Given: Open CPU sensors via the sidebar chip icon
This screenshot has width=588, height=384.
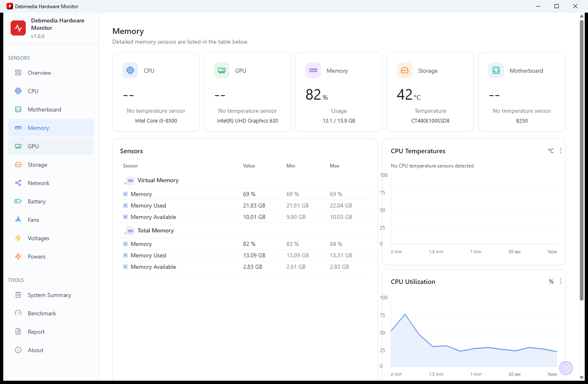Looking at the screenshot, I should (x=18, y=91).
